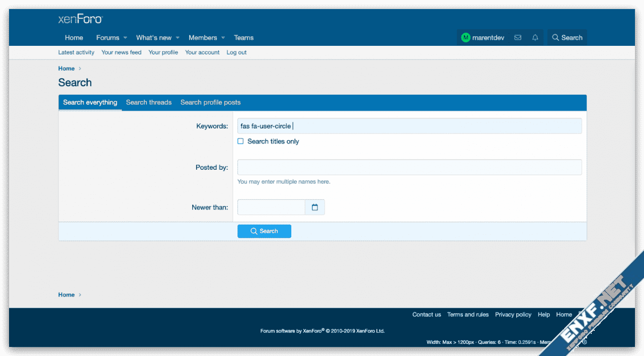Click the Home breadcrumb at the top
The width and height of the screenshot is (644, 356).
coord(66,68)
